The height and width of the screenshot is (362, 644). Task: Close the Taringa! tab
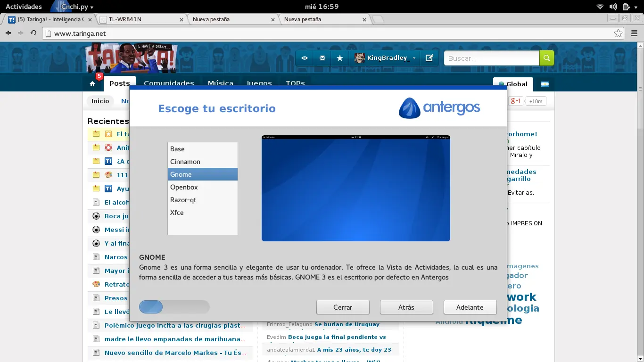[90, 20]
